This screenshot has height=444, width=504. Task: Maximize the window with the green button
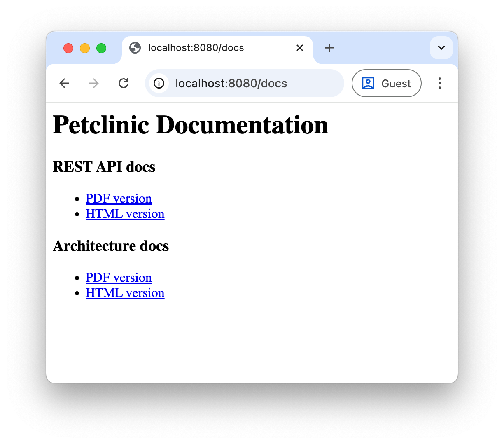tap(101, 48)
